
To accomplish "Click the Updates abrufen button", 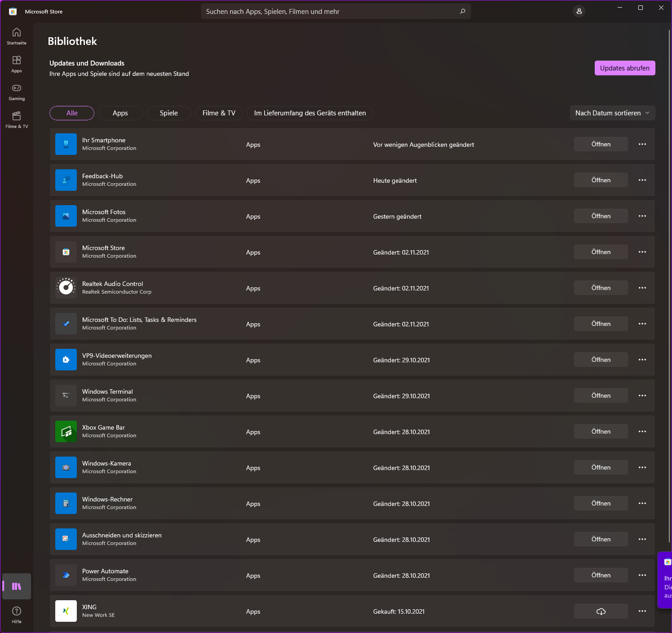I will click(625, 68).
